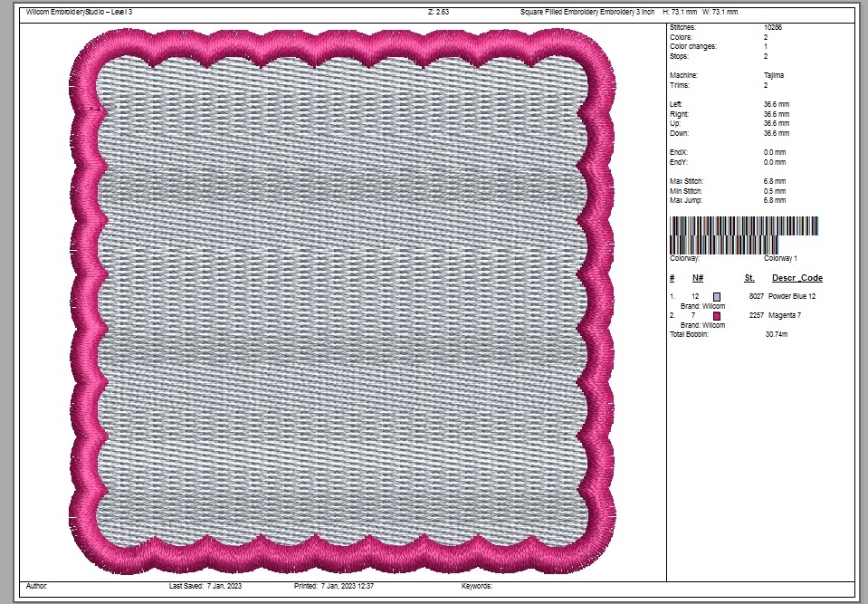The height and width of the screenshot is (604, 868).
Task: Click the 'N#' column header
Action: pyautogui.click(x=698, y=278)
